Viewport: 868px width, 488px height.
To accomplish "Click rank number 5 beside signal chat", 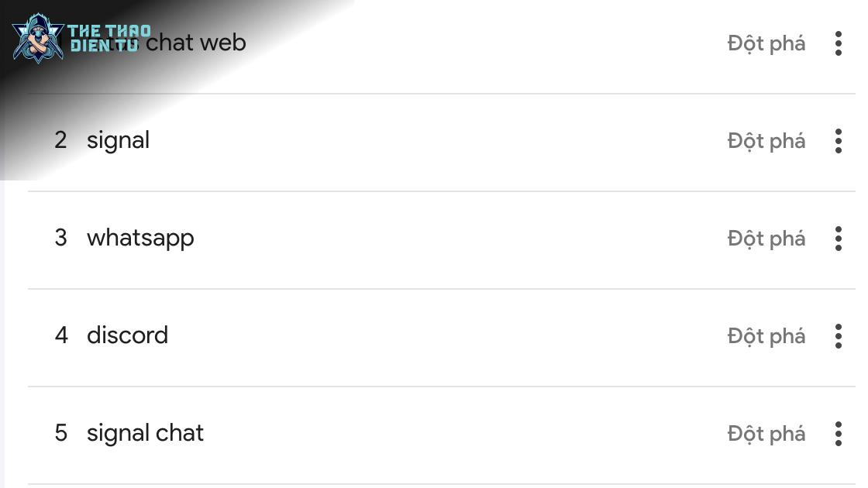I will pyautogui.click(x=60, y=433).
